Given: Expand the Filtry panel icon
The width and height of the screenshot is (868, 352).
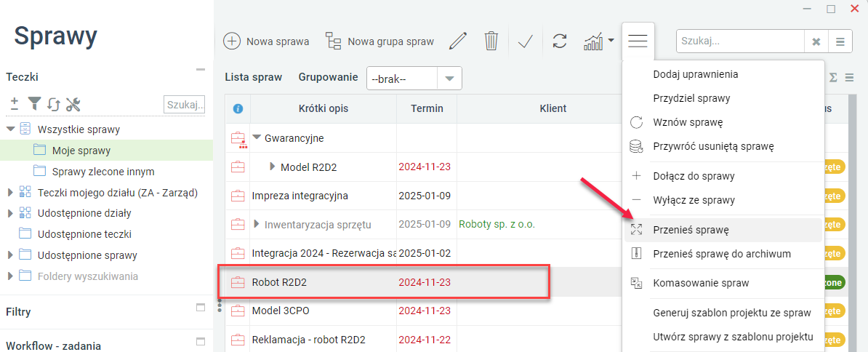Looking at the screenshot, I should [201, 307].
